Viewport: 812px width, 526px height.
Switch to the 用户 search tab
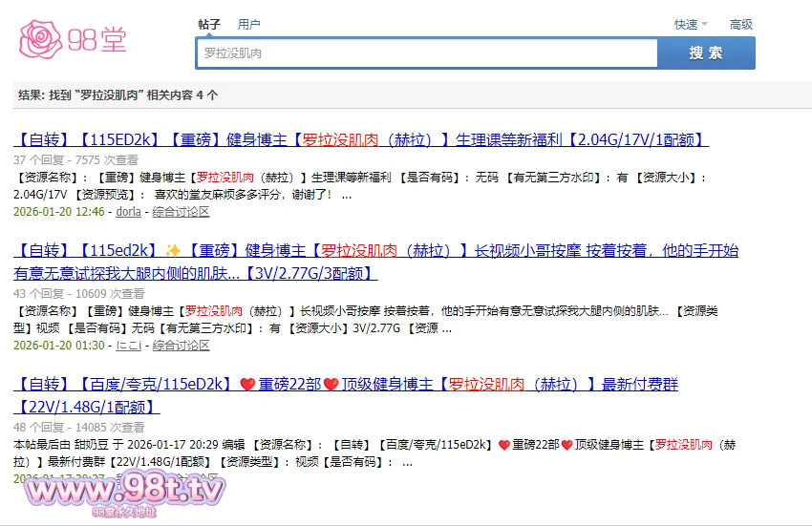click(x=248, y=24)
